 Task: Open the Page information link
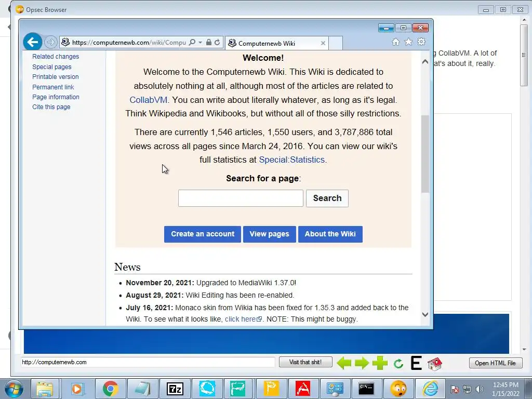pyautogui.click(x=56, y=97)
